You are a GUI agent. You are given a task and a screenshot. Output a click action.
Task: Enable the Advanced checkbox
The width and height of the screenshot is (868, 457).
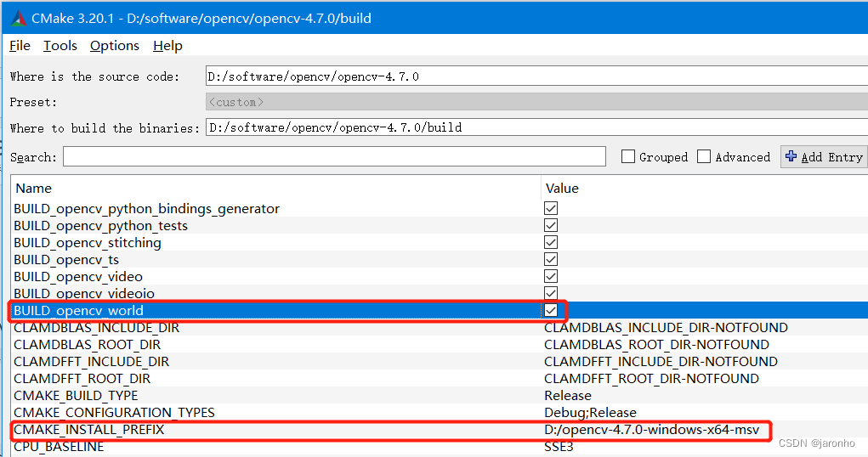(x=704, y=156)
